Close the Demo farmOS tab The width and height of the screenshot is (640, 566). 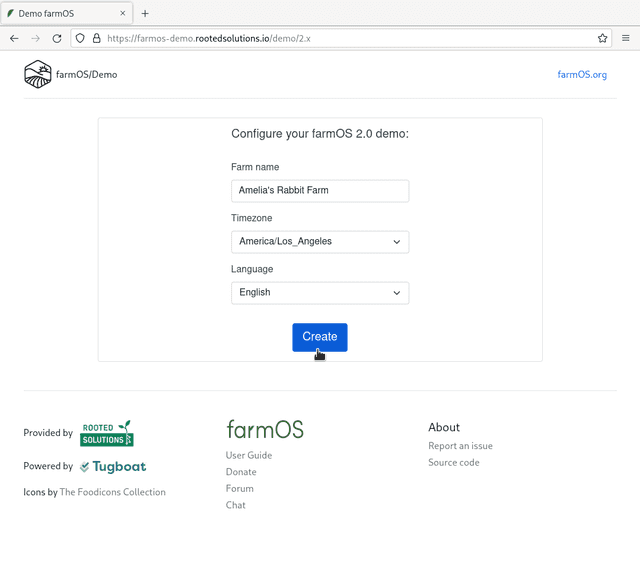122,13
